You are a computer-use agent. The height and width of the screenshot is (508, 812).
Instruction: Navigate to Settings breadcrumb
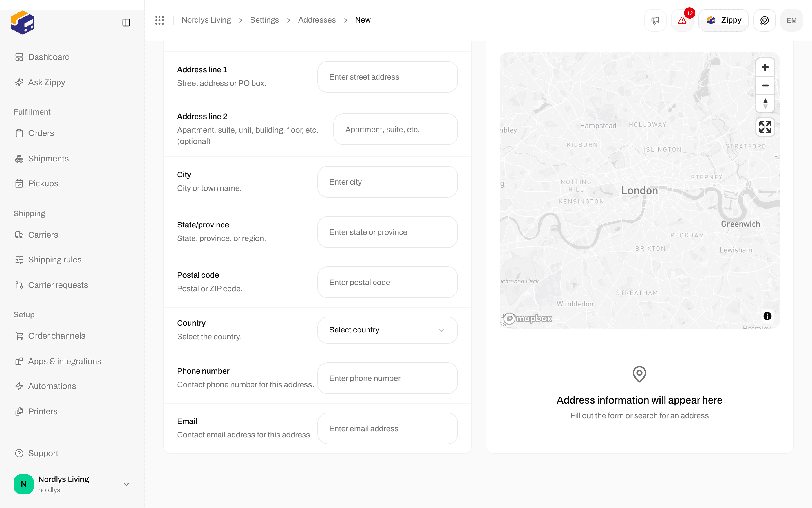[264, 20]
